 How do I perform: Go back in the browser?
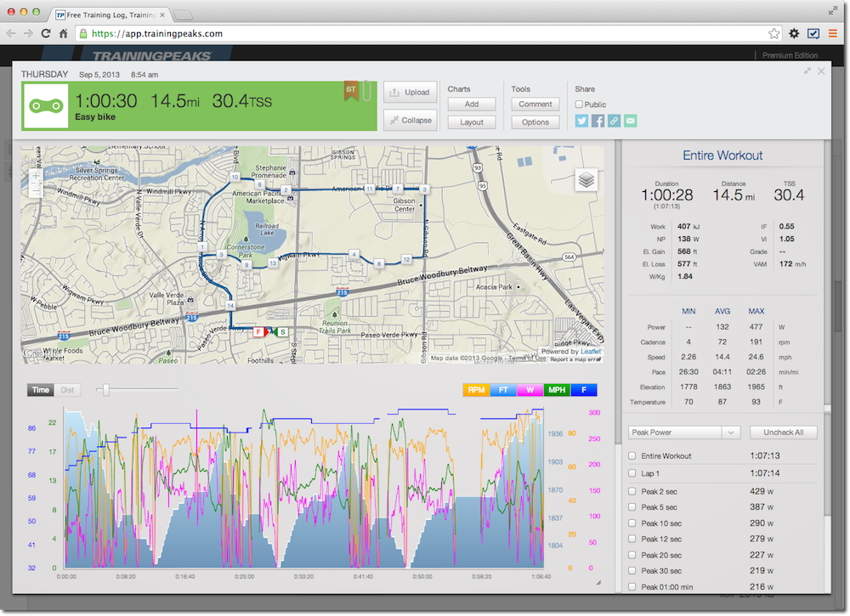(11, 34)
